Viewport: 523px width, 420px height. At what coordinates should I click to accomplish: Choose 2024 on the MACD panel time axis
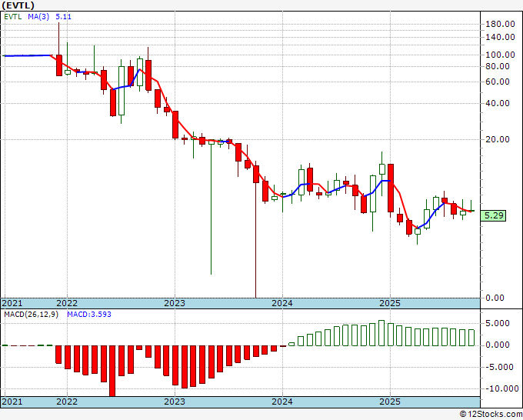point(282,402)
